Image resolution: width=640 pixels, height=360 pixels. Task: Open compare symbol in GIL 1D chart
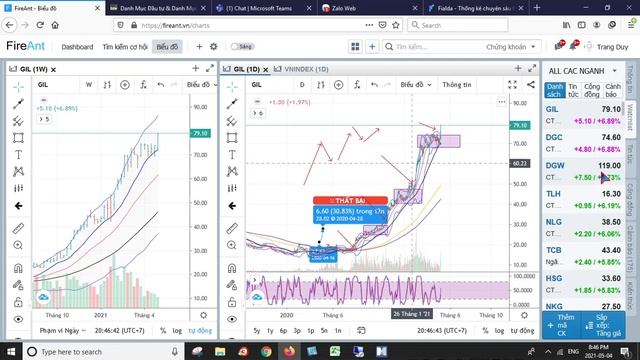338,85
